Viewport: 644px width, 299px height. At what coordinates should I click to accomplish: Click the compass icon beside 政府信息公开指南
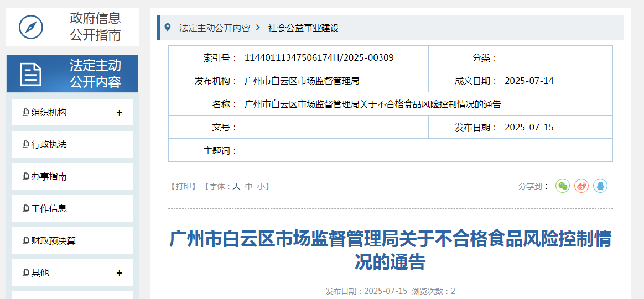(x=31, y=27)
